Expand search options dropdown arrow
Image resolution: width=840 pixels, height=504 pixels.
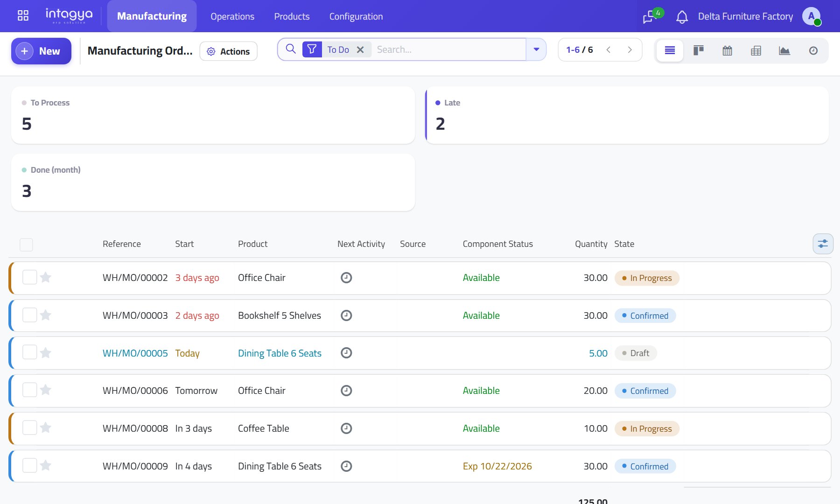click(x=536, y=49)
